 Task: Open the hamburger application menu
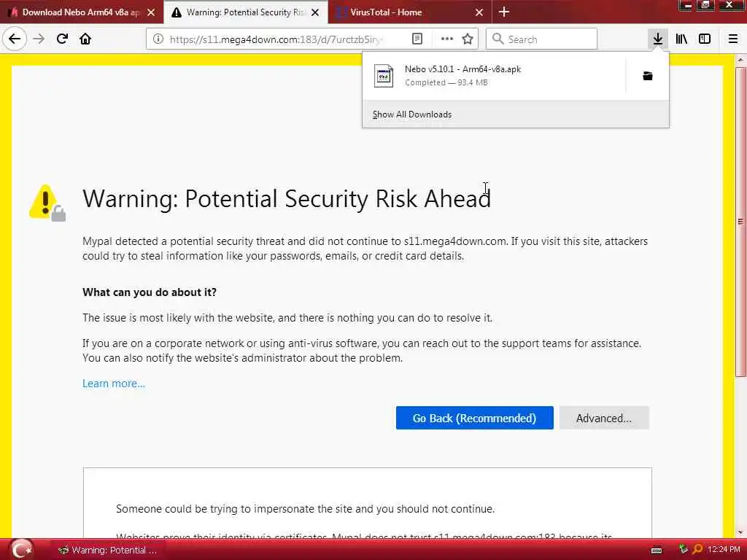[732, 39]
